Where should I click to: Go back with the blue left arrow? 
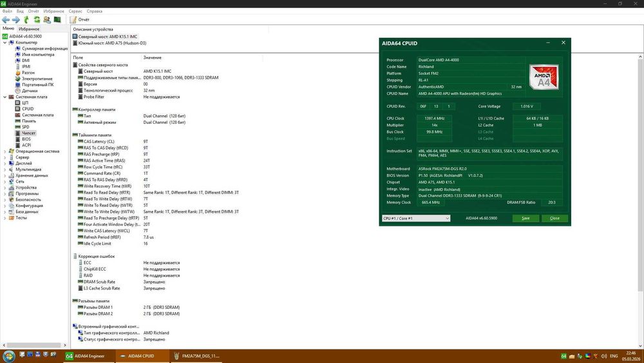pos(6,20)
